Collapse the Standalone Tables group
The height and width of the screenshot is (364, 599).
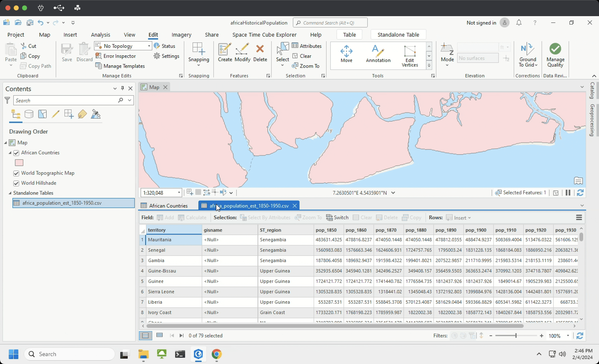pyautogui.click(x=10, y=193)
